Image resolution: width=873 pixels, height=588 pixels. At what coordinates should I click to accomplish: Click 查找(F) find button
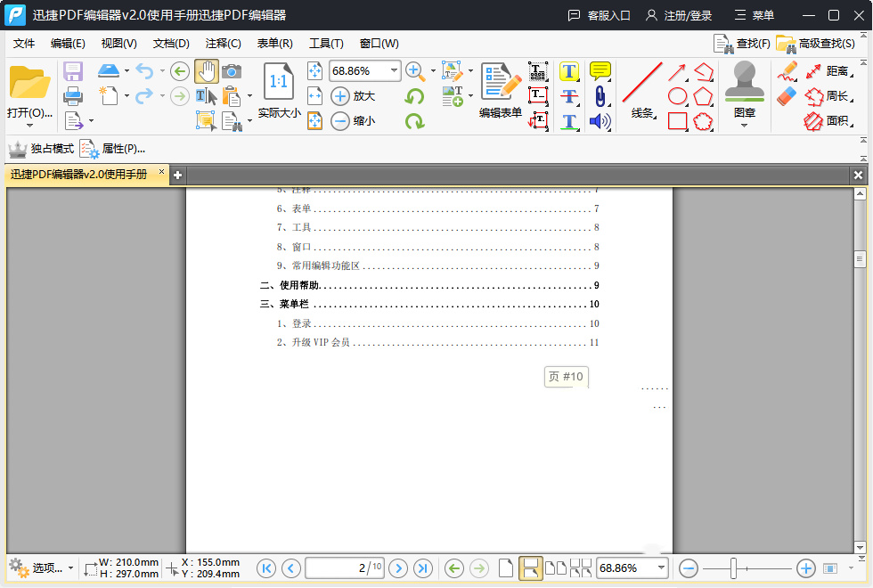[742, 44]
